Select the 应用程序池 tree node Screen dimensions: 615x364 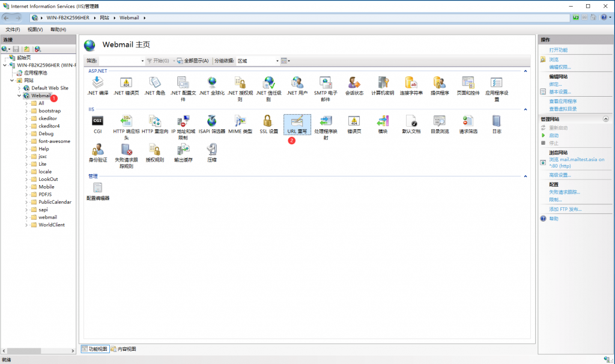point(35,73)
